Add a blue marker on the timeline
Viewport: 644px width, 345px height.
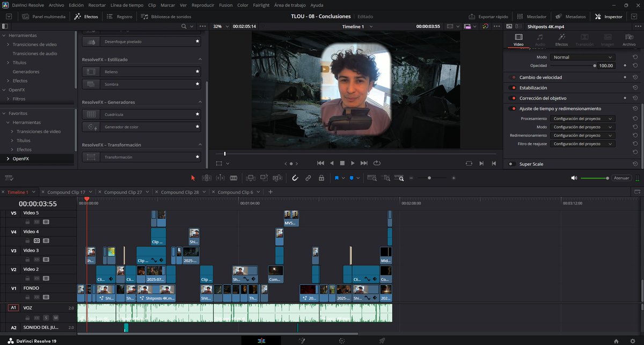tap(352, 178)
